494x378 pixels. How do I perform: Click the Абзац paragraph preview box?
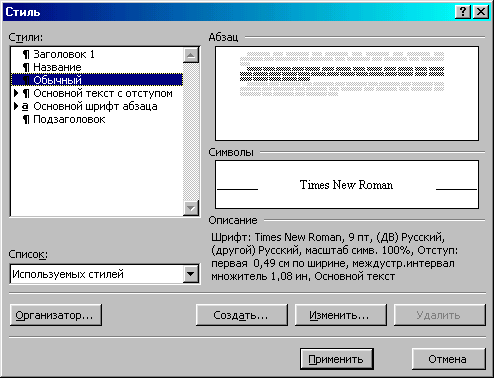point(347,93)
